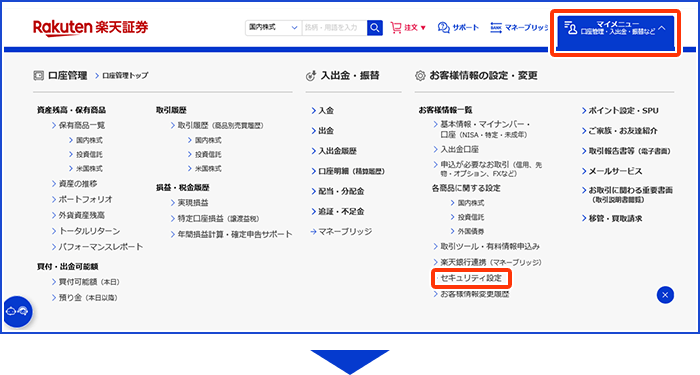Click the 銘柄・用語を入力 search field
Image resolution: width=700 pixels, height=375 pixels.
(x=335, y=28)
